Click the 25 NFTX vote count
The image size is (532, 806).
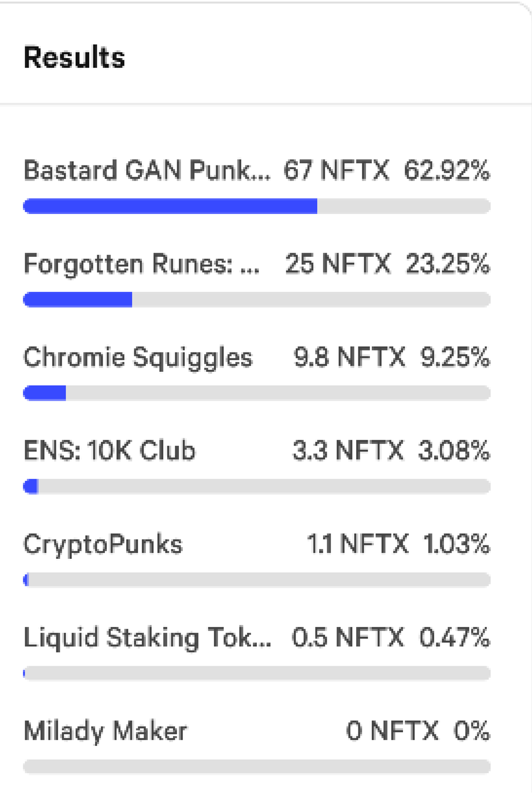tap(337, 264)
